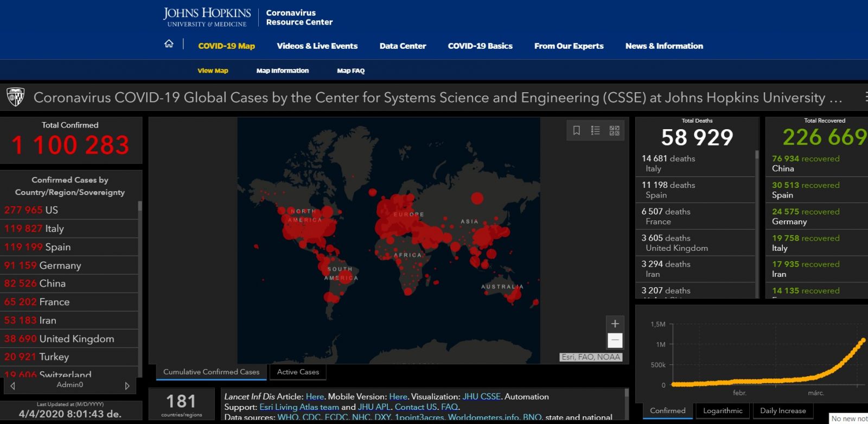Open the dashboard menu at right edge of title bar
The image size is (868, 424).
(x=865, y=97)
